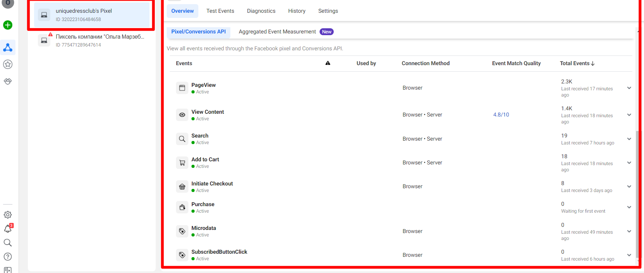Open the Data Sources icon in sidebar

pyautogui.click(x=8, y=48)
